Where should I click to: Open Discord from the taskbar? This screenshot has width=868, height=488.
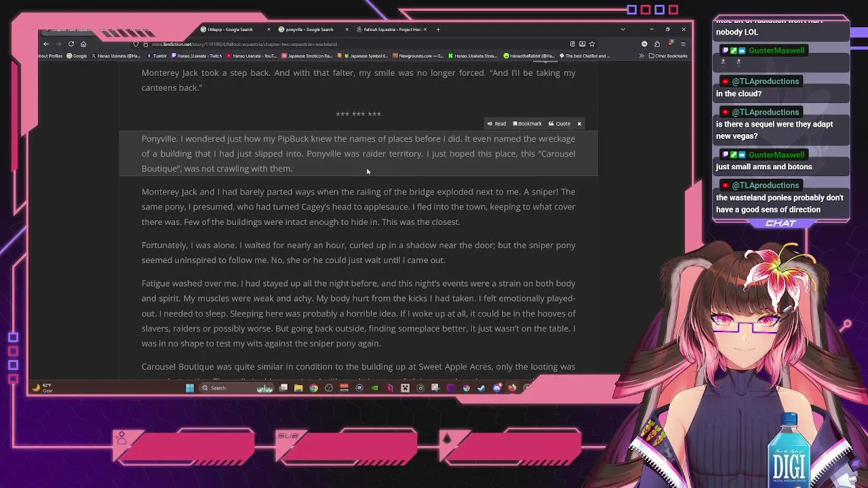pyautogui.click(x=497, y=388)
